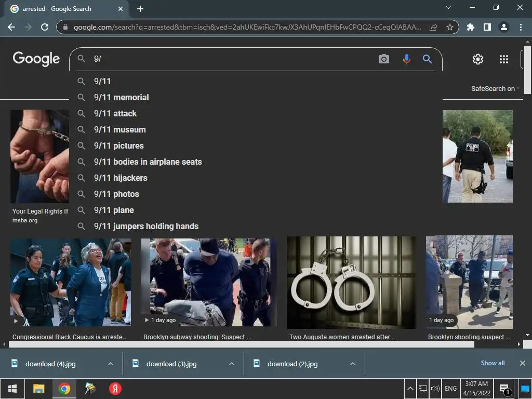The image size is (532, 399).
Task: Open Windows Start menu
Action: 12,389
